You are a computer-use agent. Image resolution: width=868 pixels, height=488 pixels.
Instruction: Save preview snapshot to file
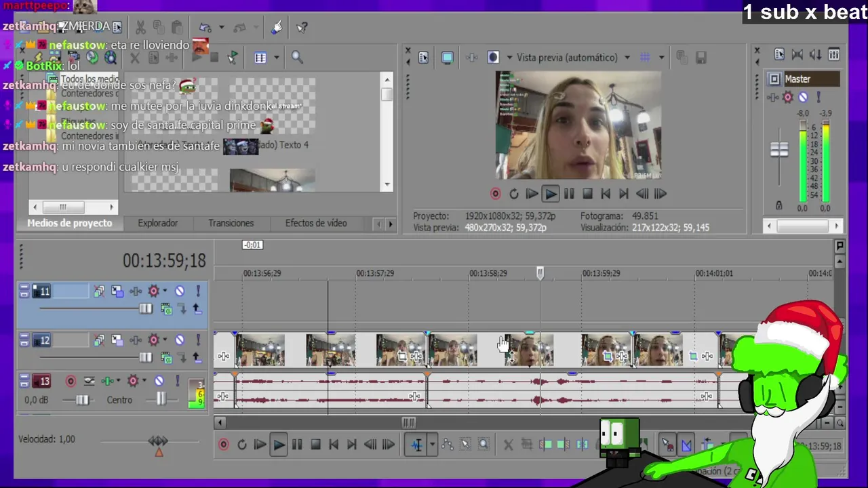(x=701, y=58)
